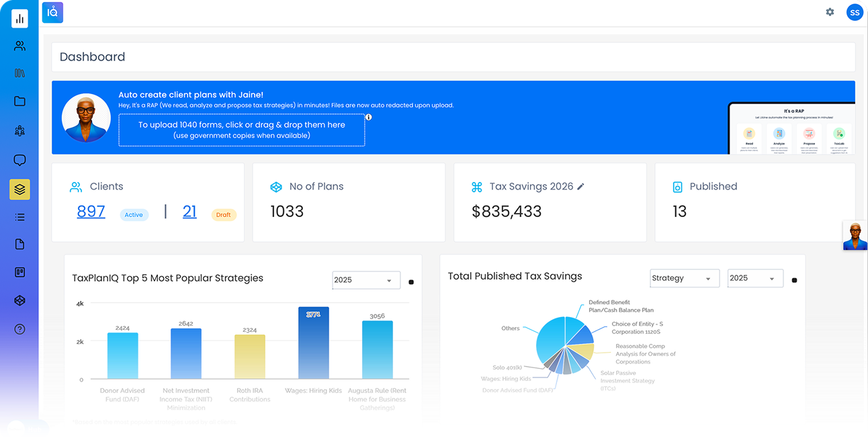Screen dimensions: 868x442
Task: Click the info icon near upload box
Action: click(368, 117)
